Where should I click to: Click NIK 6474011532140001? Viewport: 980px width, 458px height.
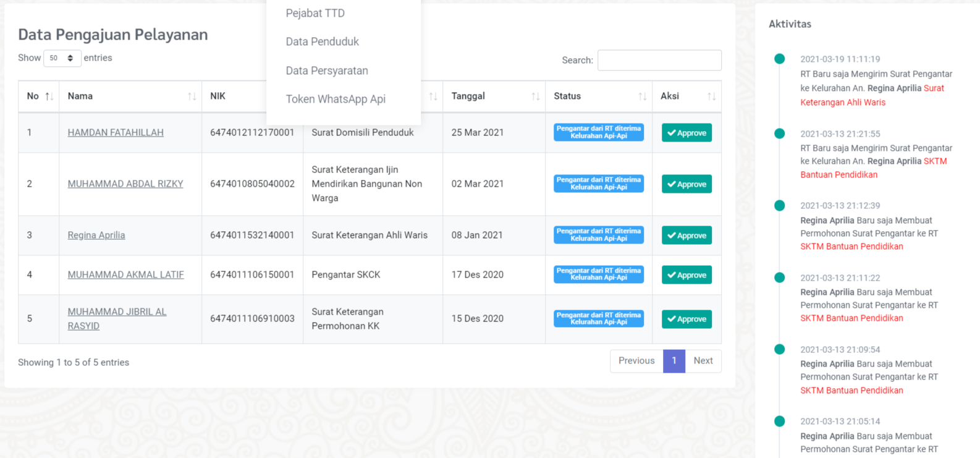(252, 235)
